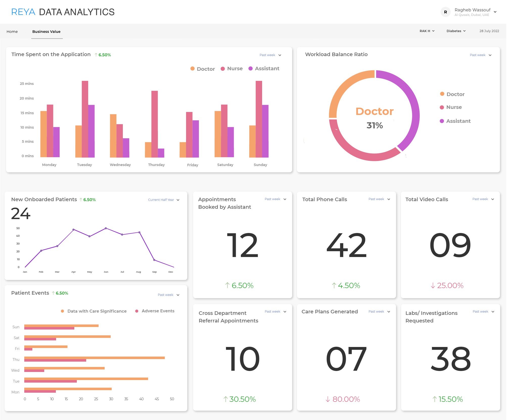Switch to the Home tab
This screenshot has height=420, width=507.
coord(12,32)
